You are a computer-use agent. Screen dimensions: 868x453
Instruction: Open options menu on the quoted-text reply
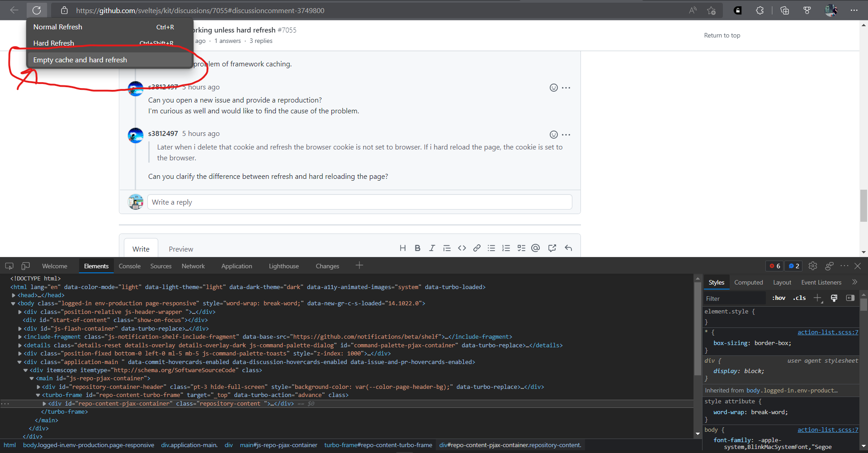click(566, 135)
